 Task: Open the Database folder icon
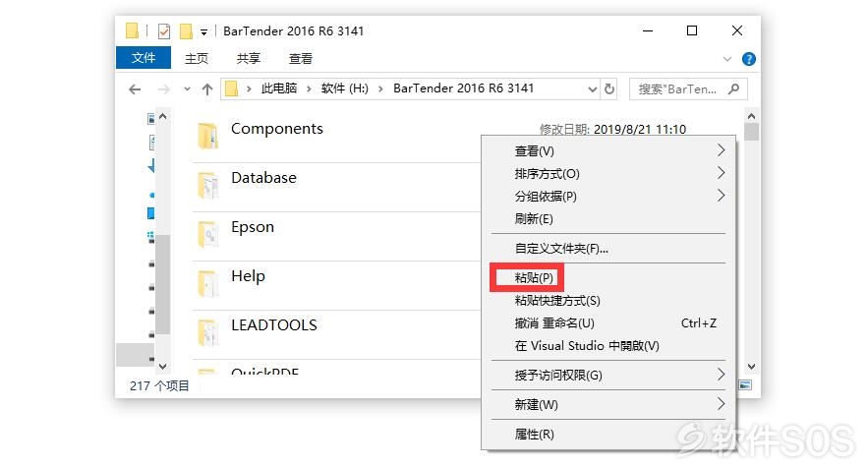pos(208,185)
